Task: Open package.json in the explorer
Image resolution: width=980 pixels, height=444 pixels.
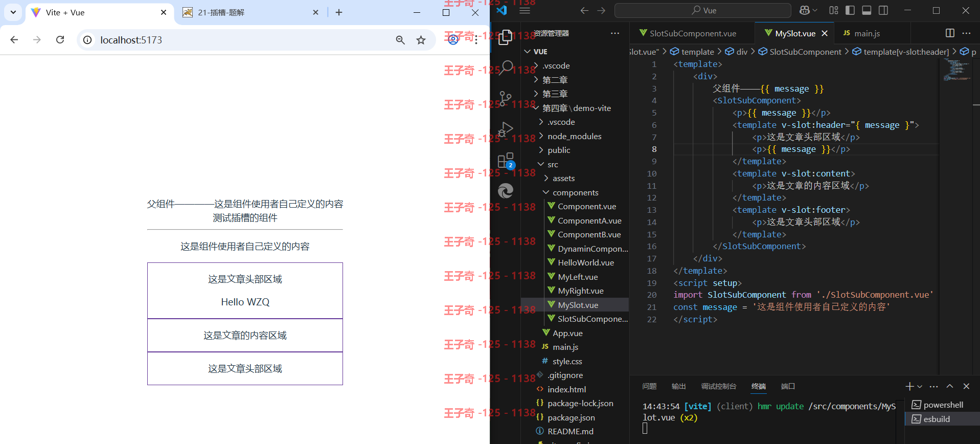Action: 575,417
